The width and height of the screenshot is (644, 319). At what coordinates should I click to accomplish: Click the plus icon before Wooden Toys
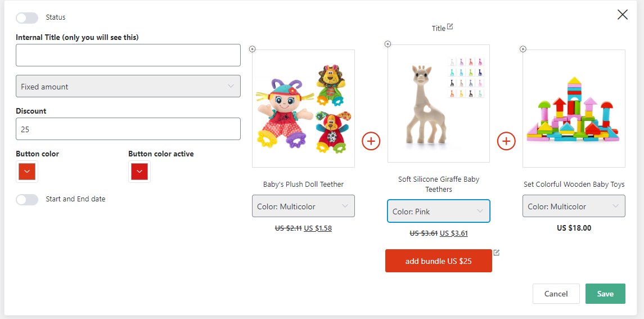506,141
